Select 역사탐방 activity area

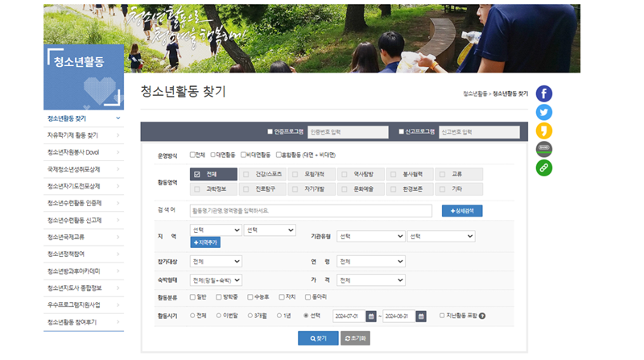[361, 174]
